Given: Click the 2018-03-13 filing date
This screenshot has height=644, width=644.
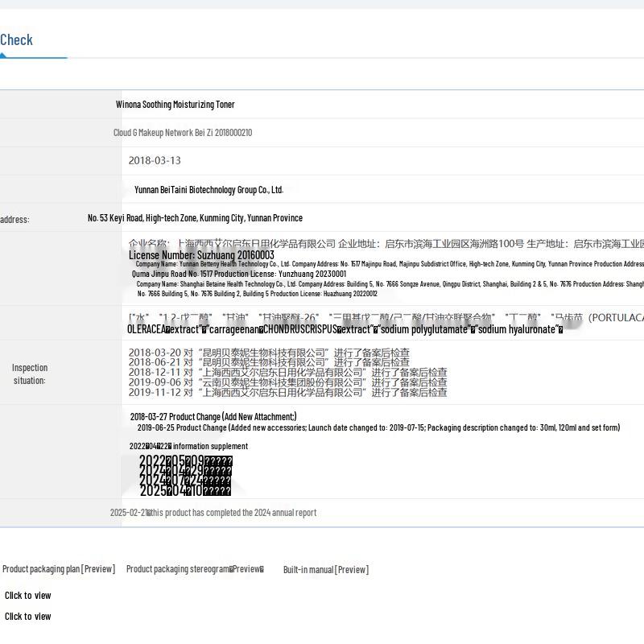Looking at the screenshot, I should 155,161.
